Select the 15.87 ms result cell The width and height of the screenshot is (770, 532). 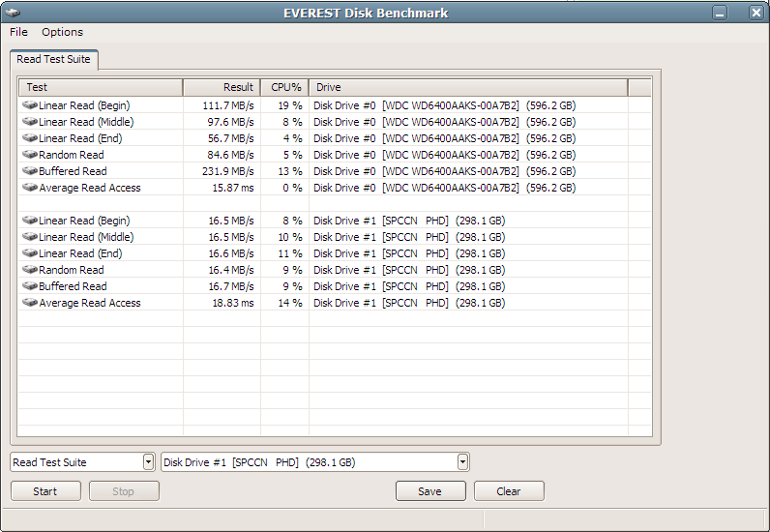click(x=233, y=188)
